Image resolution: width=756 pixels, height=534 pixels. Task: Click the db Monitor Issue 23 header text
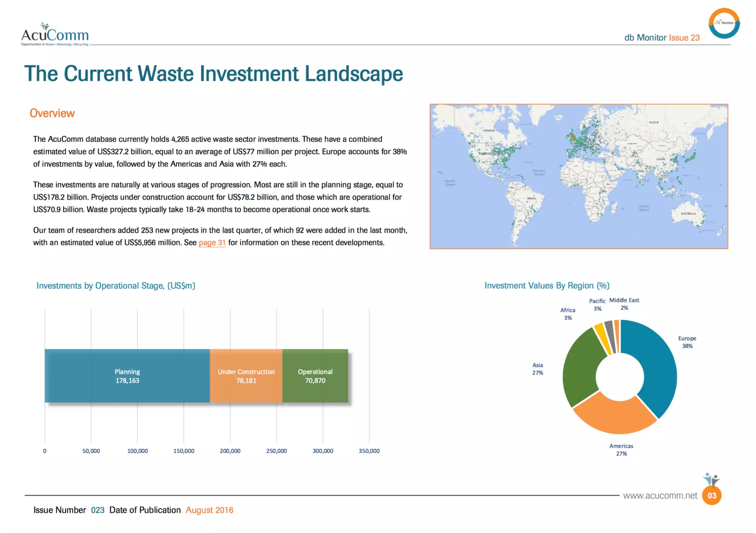(x=661, y=38)
